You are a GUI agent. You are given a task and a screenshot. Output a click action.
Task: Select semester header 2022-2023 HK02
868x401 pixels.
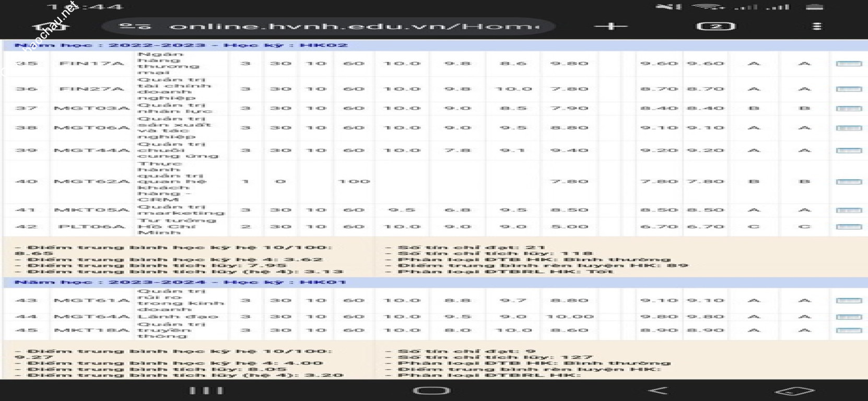(x=181, y=45)
